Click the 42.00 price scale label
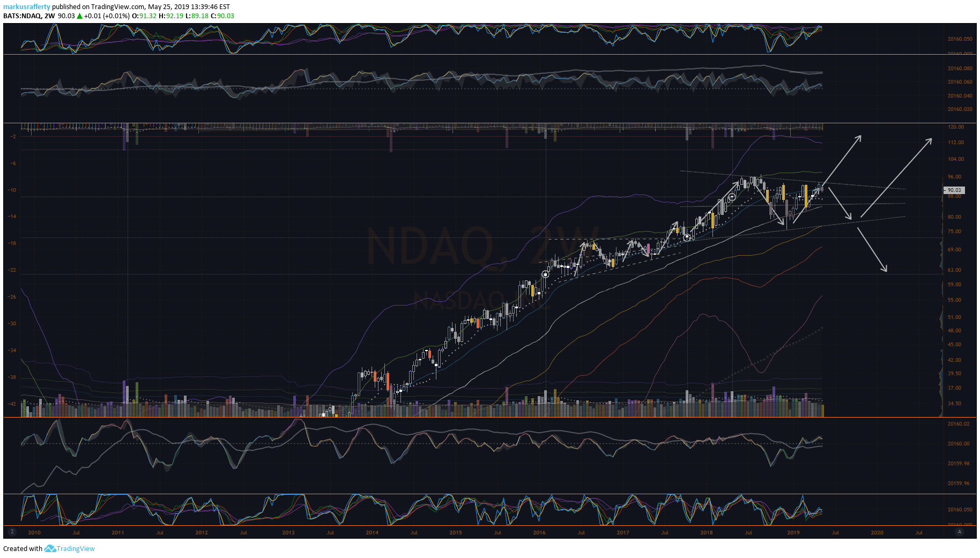The height and width of the screenshot is (558, 980). coord(954,360)
